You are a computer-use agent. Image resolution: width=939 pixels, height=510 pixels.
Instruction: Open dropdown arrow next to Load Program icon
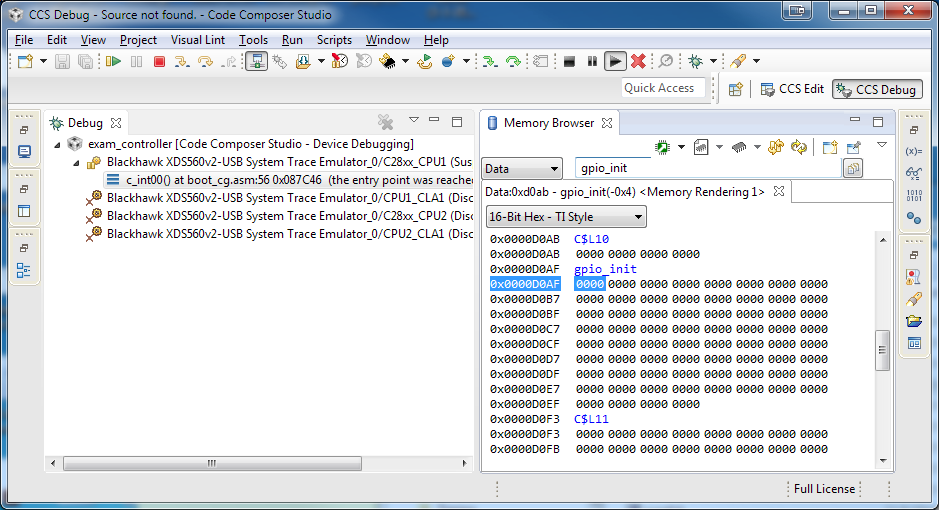[x=321, y=61]
